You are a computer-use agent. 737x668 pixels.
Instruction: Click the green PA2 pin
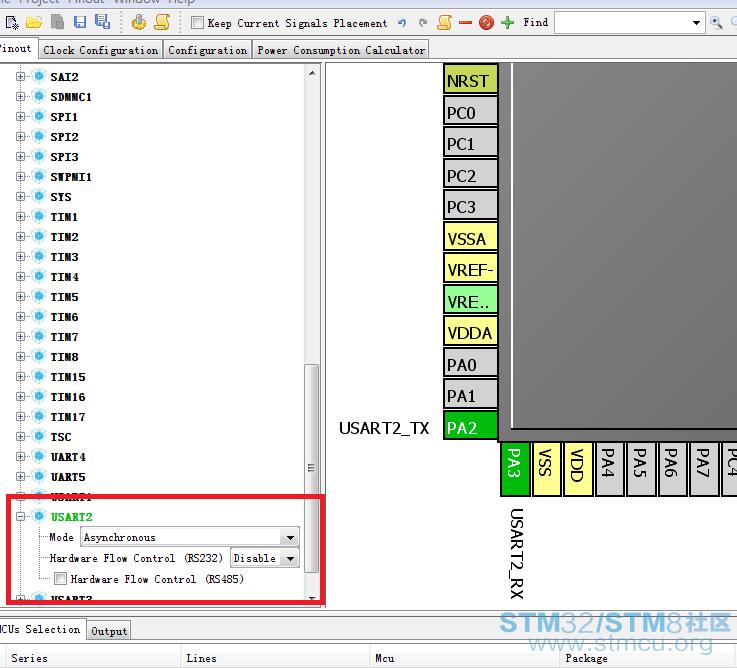[x=470, y=426]
